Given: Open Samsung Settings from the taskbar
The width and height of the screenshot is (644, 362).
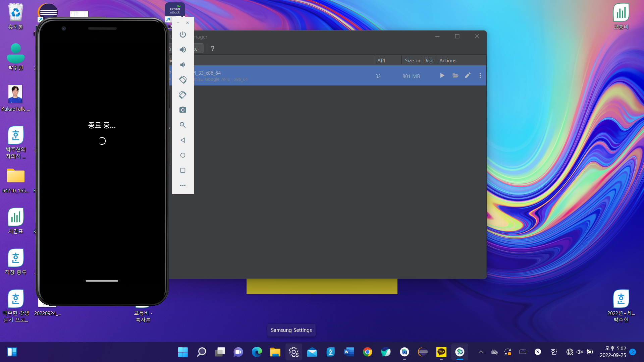Looking at the screenshot, I should click(x=293, y=352).
